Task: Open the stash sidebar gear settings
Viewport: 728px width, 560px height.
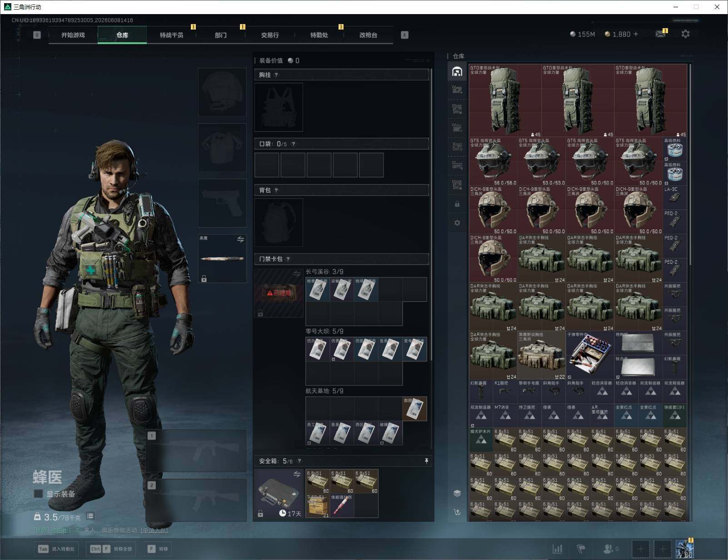Action: click(x=457, y=223)
